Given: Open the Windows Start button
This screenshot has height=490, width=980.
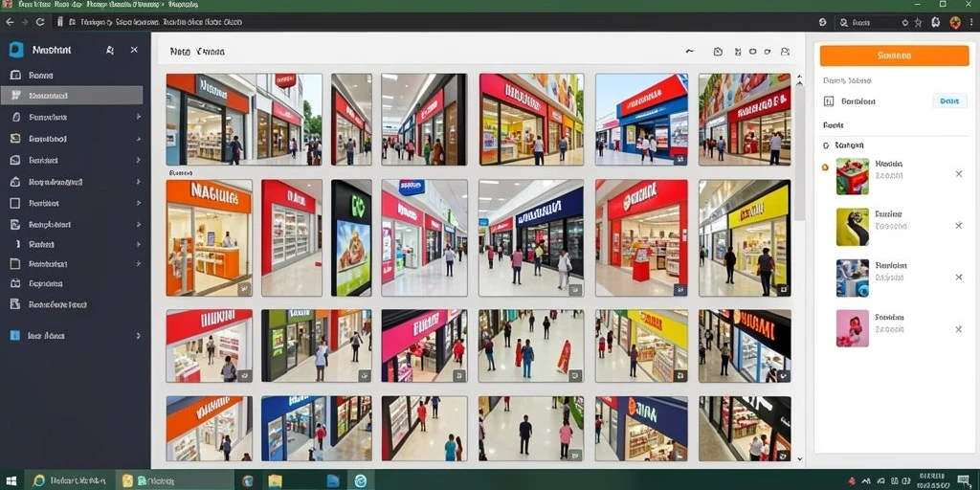Looking at the screenshot, I should pos(11,480).
